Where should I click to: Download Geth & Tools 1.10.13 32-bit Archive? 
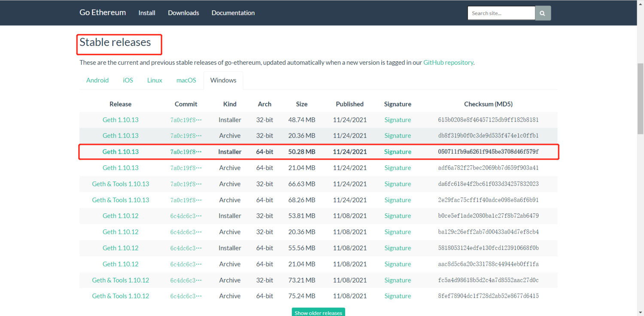[x=121, y=184]
